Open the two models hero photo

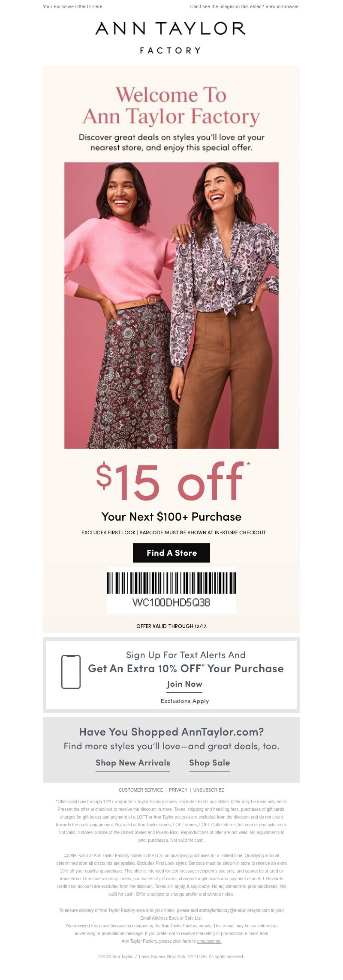tap(171, 305)
